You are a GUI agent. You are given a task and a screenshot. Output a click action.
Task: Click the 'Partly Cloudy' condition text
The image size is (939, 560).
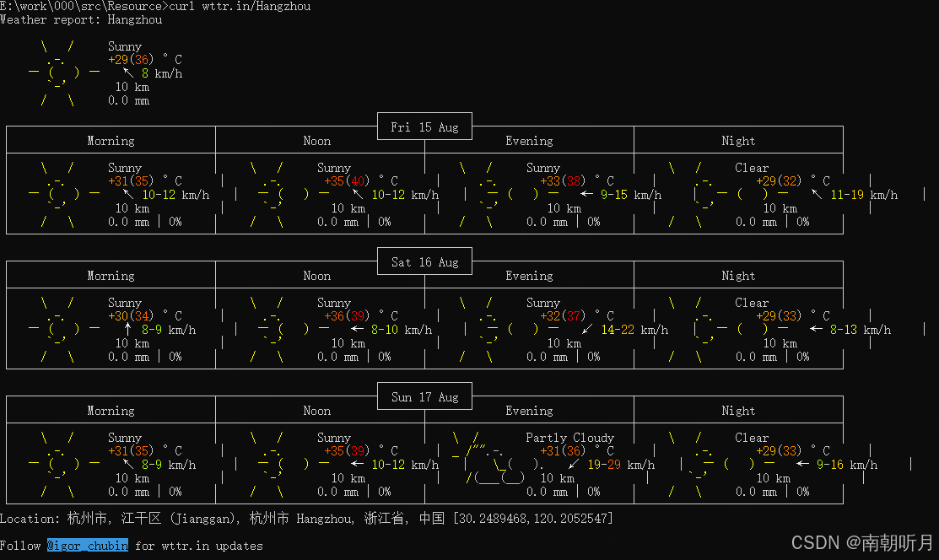569,438
